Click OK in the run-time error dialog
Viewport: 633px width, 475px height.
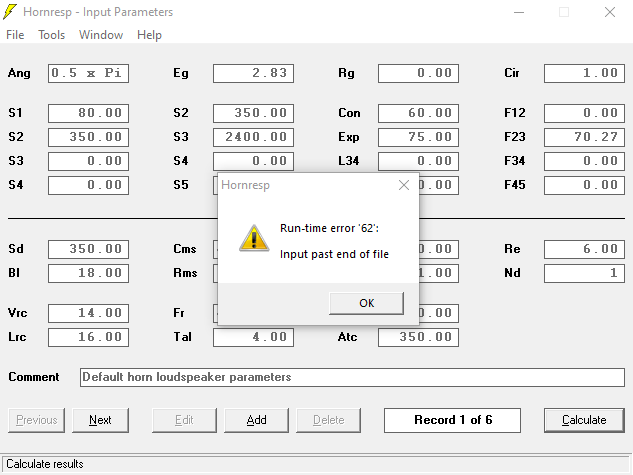pyautogui.click(x=366, y=303)
